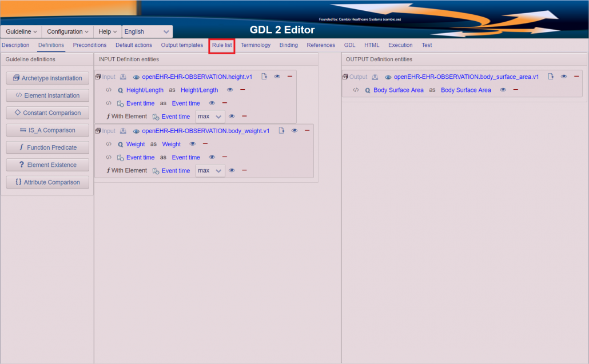
Task: Click add-element document icon on body_weight.v1 row
Action: click(x=281, y=131)
